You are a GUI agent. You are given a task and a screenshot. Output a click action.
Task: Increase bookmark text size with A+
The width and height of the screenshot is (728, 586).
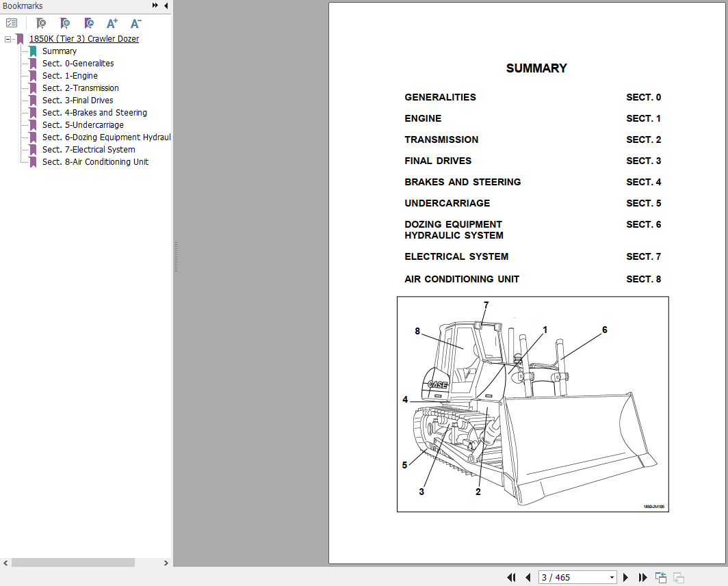(112, 23)
